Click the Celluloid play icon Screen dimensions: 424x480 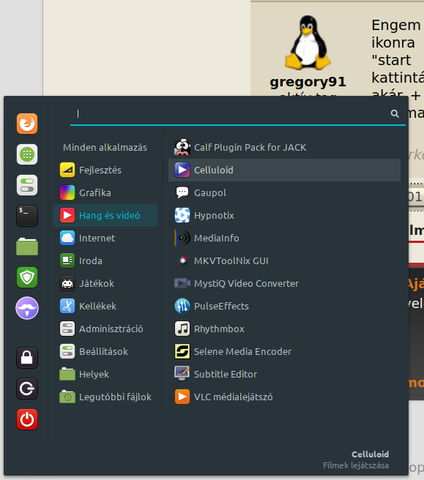point(182,170)
